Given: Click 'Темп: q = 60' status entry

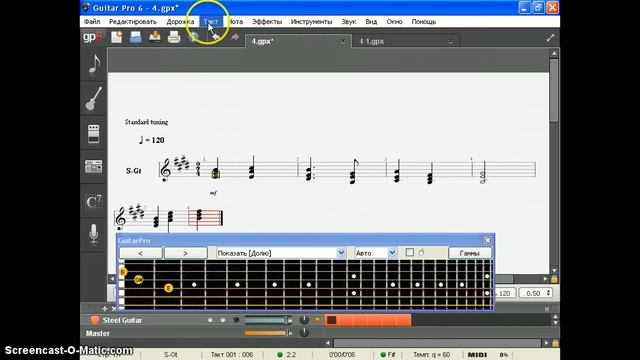Looking at the screenshot, I should click(431, 355).
